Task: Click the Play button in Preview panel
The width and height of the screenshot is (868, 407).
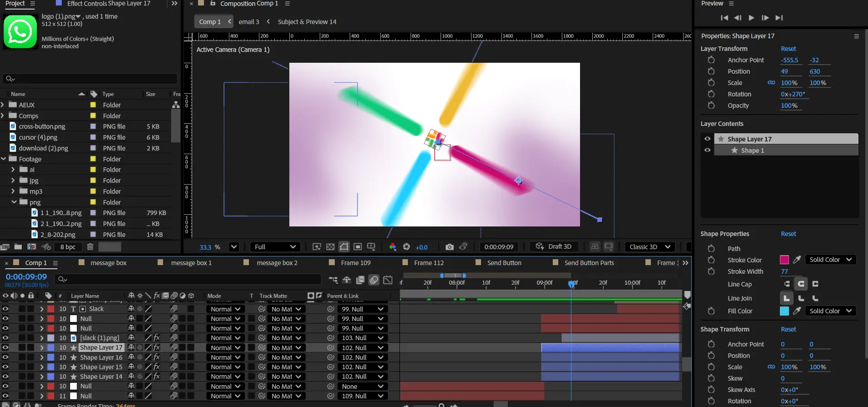Action: click(751, 18)
